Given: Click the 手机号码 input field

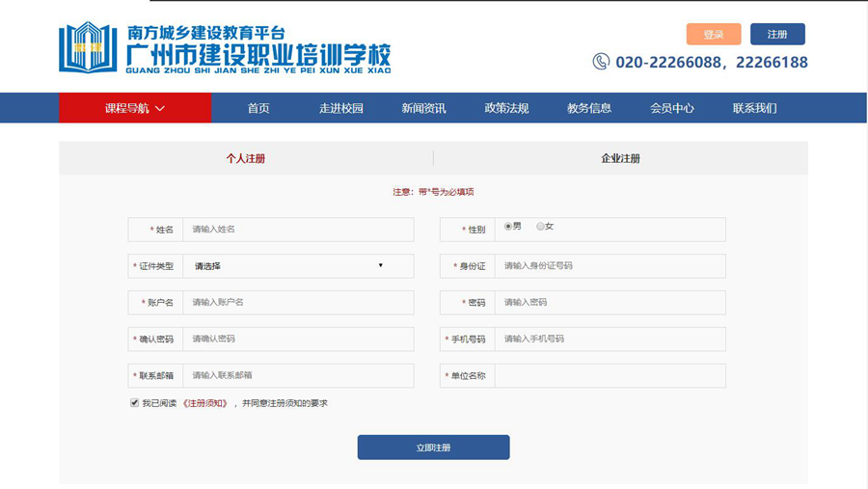Looking at the screenshot, I should 609,340.
